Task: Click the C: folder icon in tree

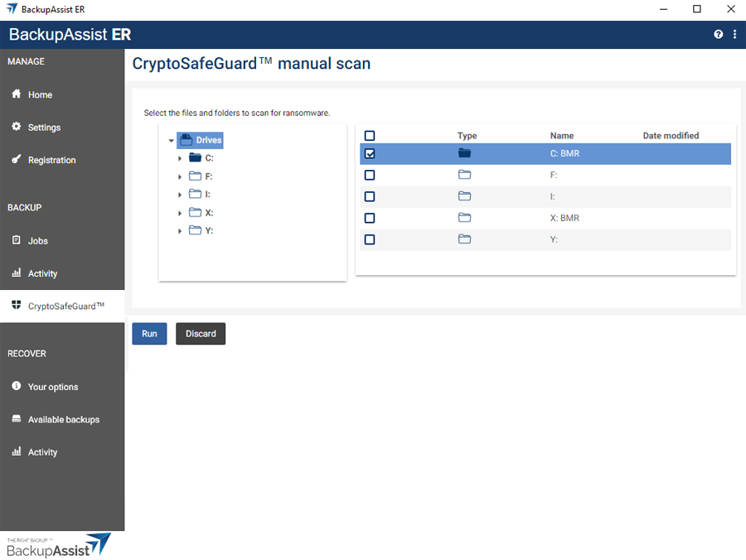Action: [195, 157]
